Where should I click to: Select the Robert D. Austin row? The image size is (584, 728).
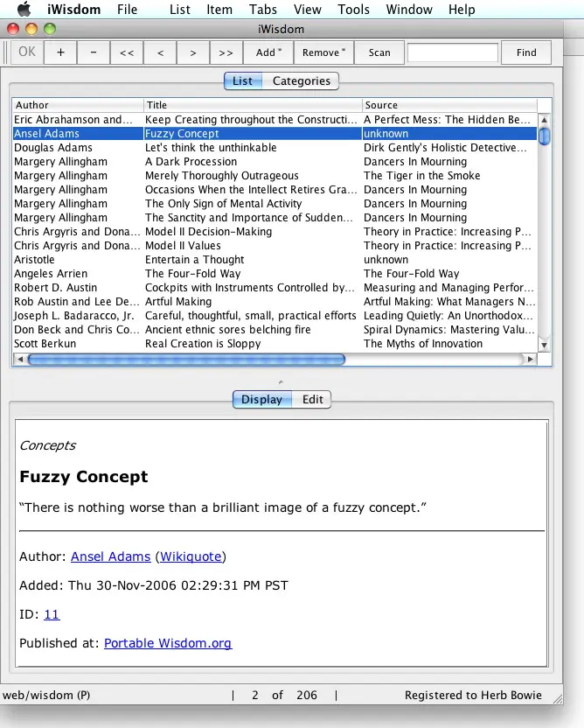coord(275,287)
